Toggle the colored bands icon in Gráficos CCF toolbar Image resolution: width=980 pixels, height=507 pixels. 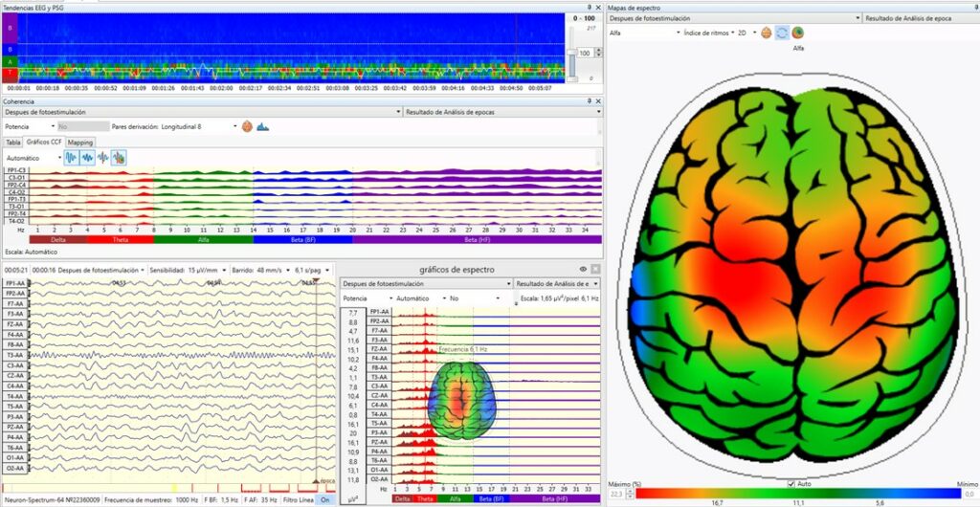pyautogui.click(x=119, y=158)
